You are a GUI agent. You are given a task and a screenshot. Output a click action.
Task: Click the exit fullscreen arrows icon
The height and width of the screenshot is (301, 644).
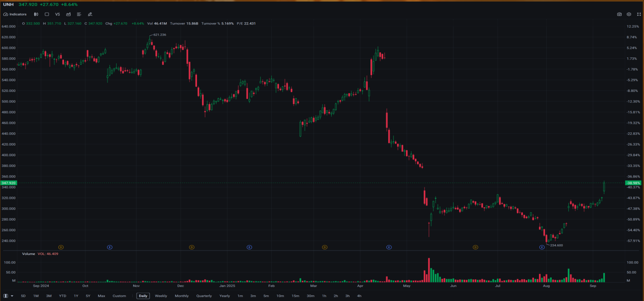(x=639, y=14)
